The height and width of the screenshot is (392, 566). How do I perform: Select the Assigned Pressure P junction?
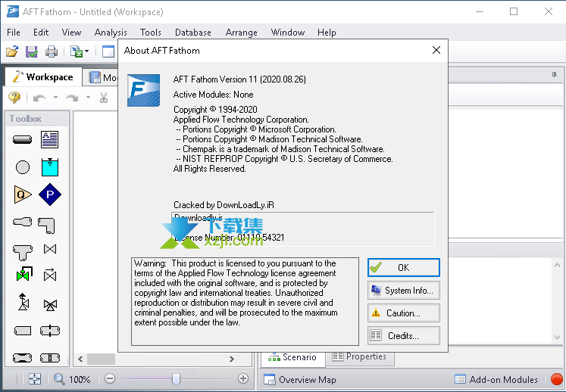[50, 194]
